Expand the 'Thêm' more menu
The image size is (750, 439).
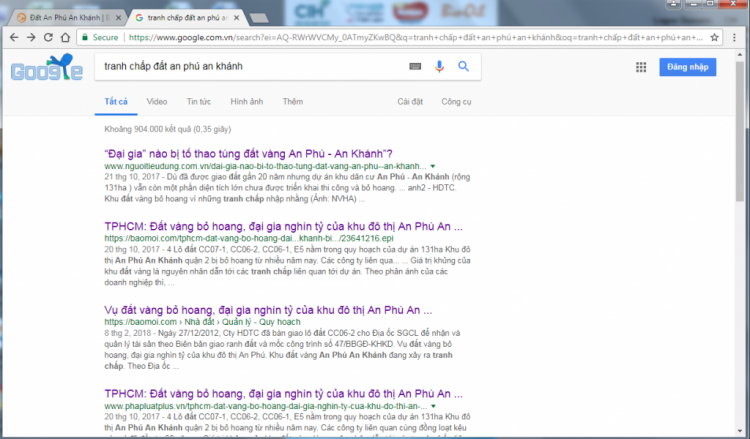click(293, 101)
